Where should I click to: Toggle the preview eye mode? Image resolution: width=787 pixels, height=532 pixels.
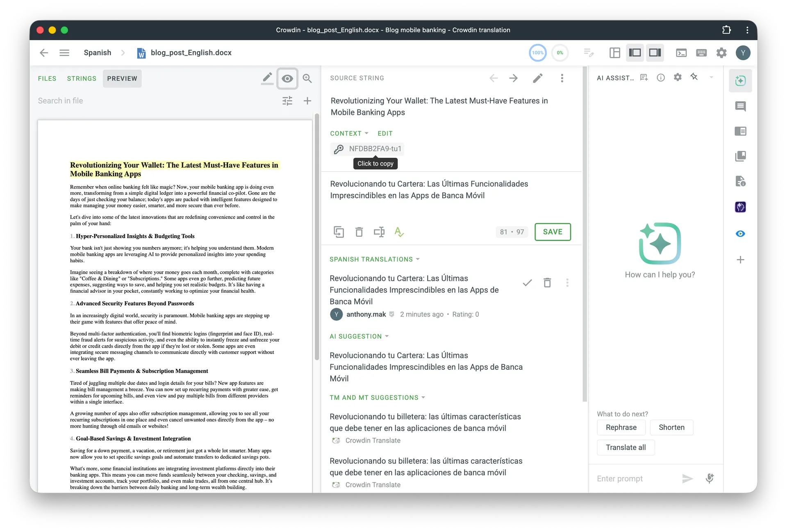click(287, 79)
